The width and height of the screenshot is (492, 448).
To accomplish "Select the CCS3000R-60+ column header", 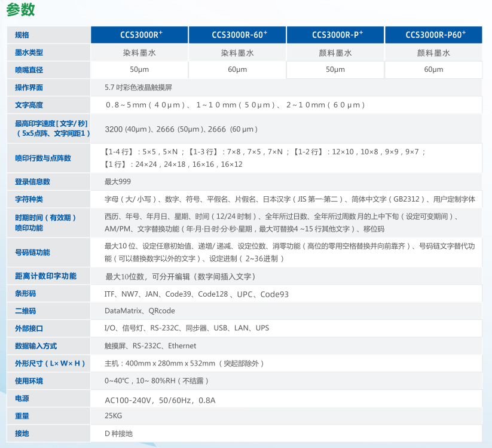I will (x=239, y=35).
